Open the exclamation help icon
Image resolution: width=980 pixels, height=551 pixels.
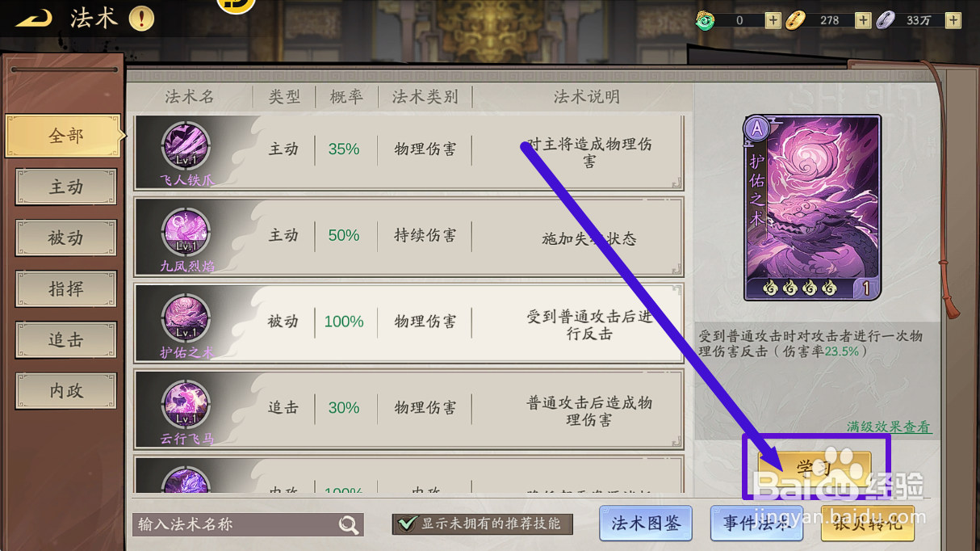coord(141,18)
